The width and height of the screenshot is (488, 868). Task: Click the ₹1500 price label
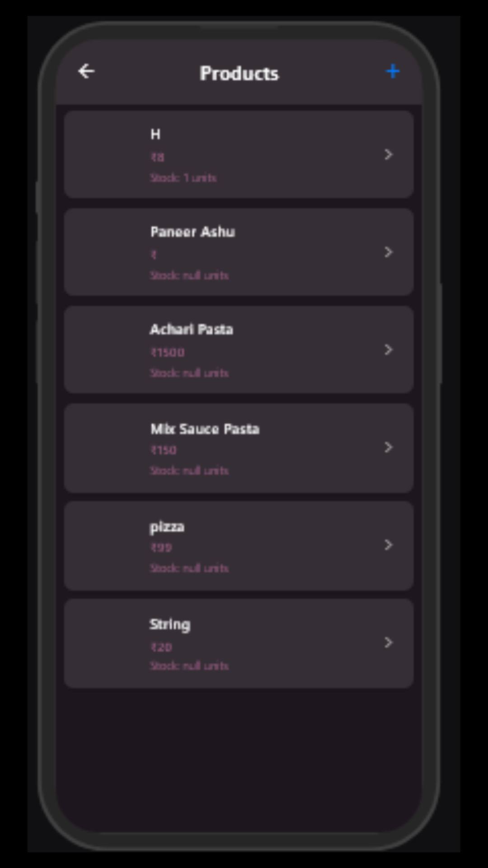coord(168,353)
